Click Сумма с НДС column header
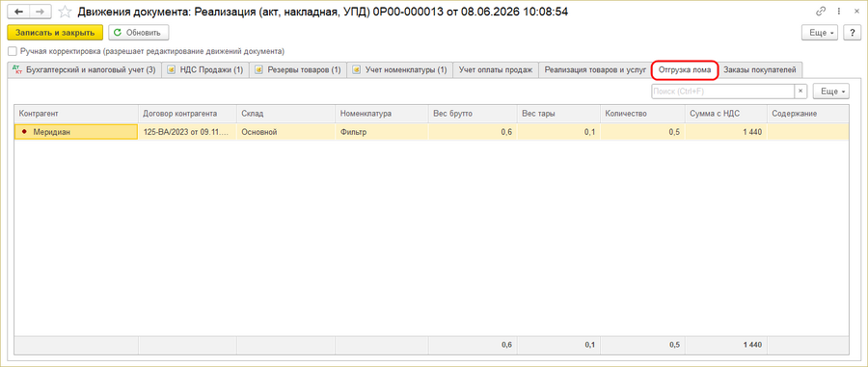868x367 pixels. click(725, 114)
